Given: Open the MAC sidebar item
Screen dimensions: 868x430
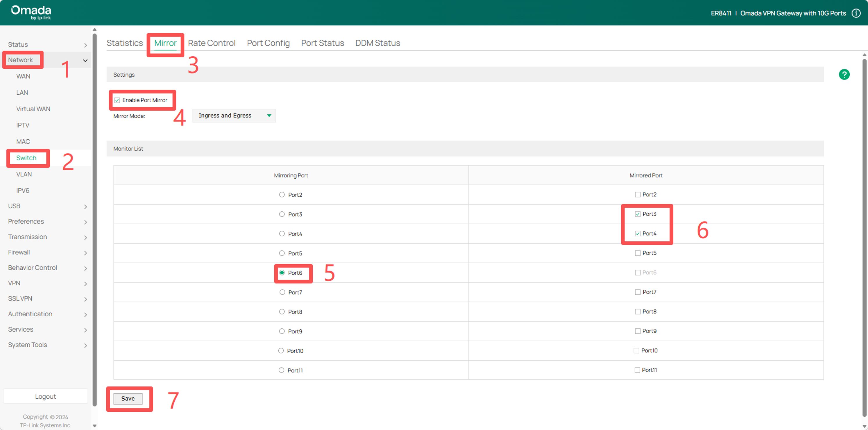Looking at the screenshot, I should click(x=23, y=141).
